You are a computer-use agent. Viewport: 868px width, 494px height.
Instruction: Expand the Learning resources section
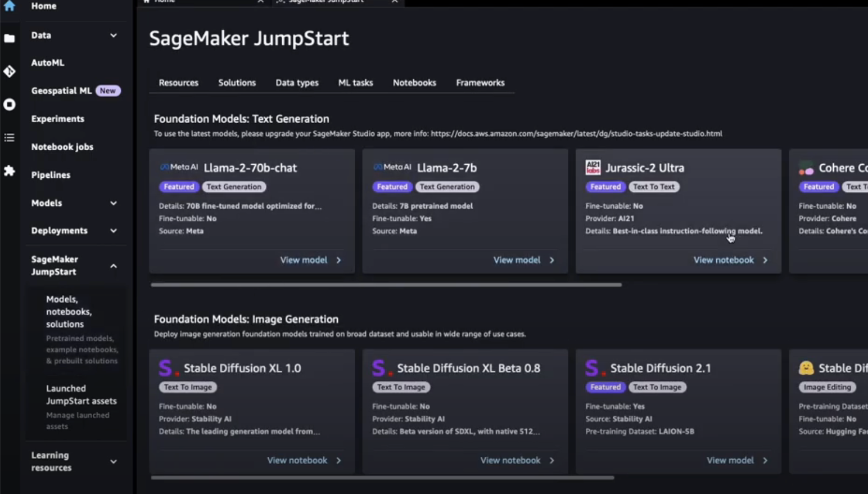[x=113, y=461]
